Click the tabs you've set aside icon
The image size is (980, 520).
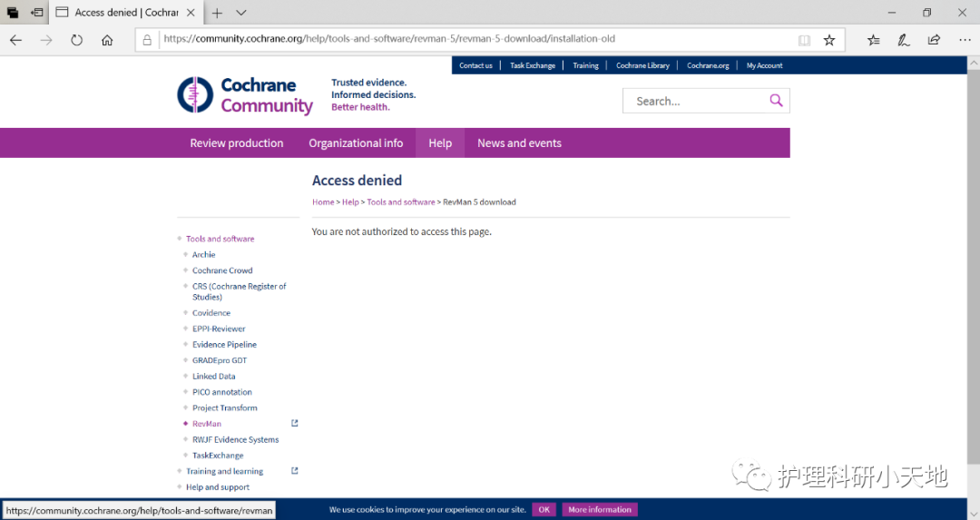13,13
